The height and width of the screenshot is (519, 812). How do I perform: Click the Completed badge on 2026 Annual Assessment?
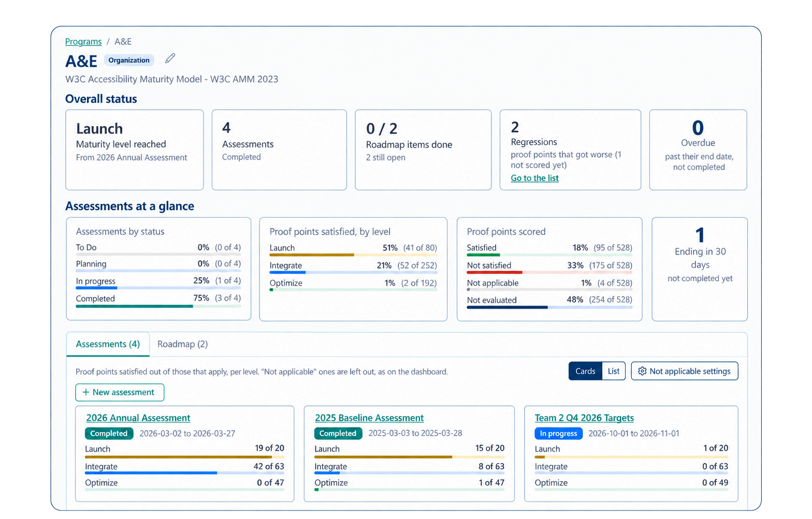(x=109, y=434)
